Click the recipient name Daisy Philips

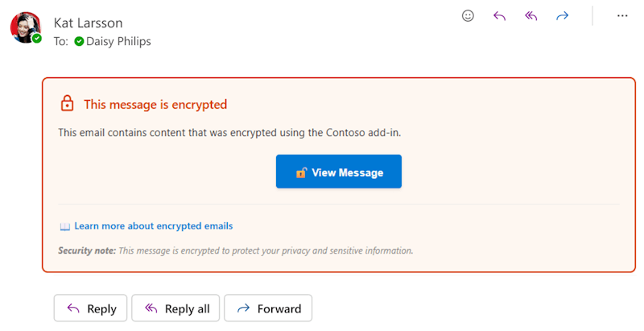[118, 41]
